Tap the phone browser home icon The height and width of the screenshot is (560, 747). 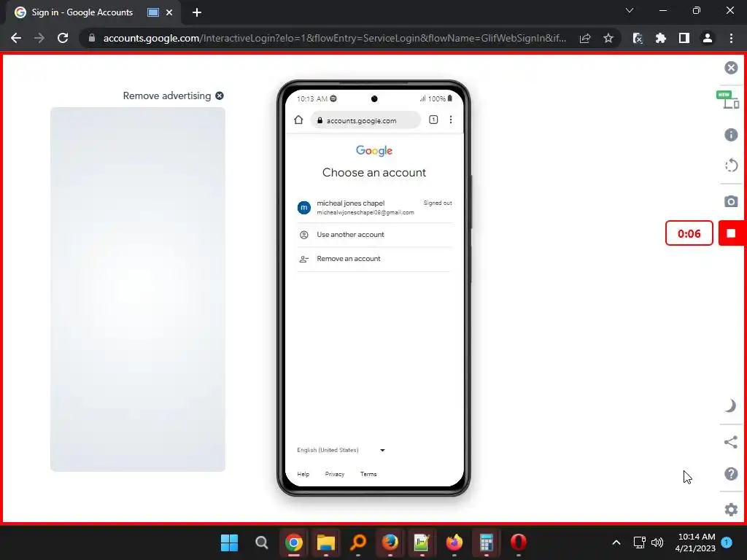298,120
